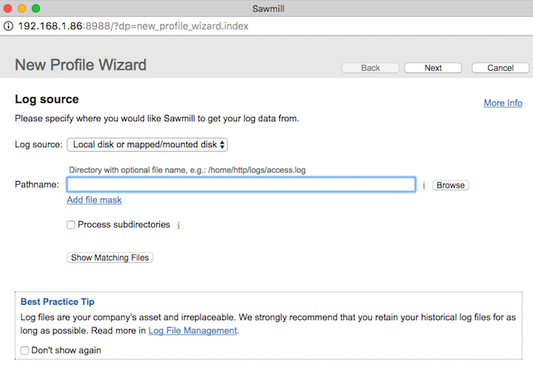The width and height of the screenshot is (533, 392).
Task: Minimize the window using yellow button
Action: [x=21, y=8]
